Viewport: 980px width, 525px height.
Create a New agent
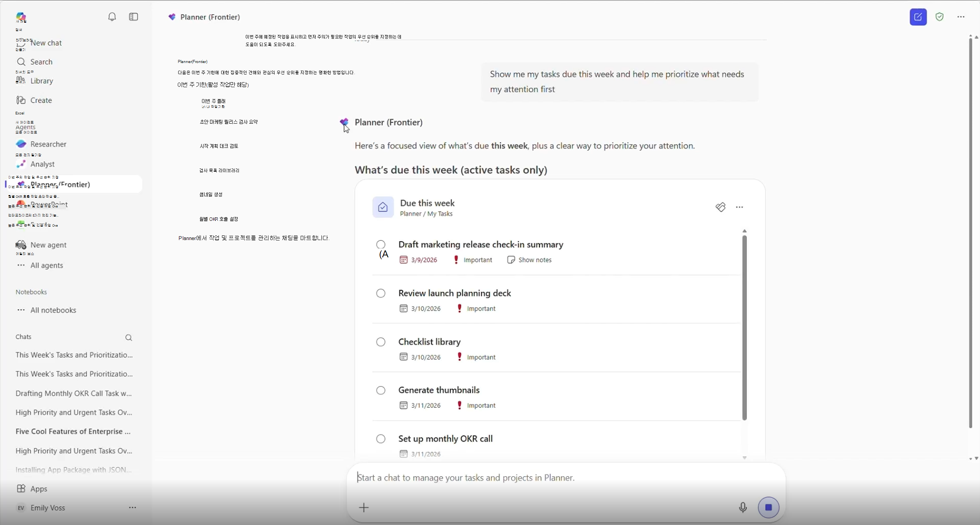41,245
